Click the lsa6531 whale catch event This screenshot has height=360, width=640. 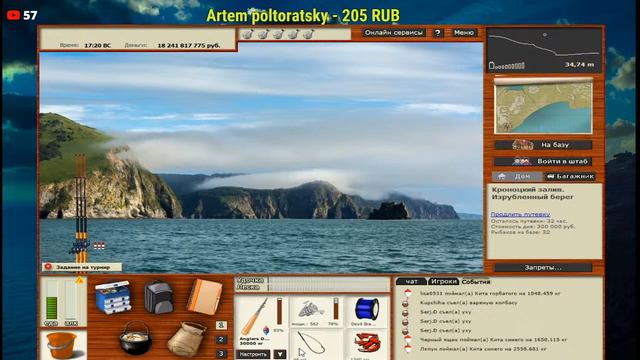point(490,293)
